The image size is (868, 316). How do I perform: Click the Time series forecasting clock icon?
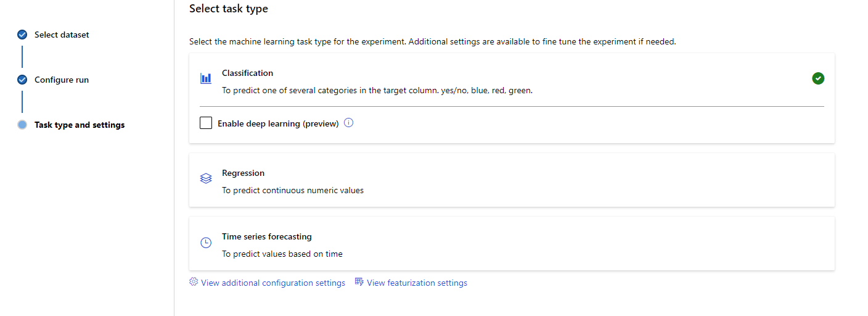click(x=206, y=243)
